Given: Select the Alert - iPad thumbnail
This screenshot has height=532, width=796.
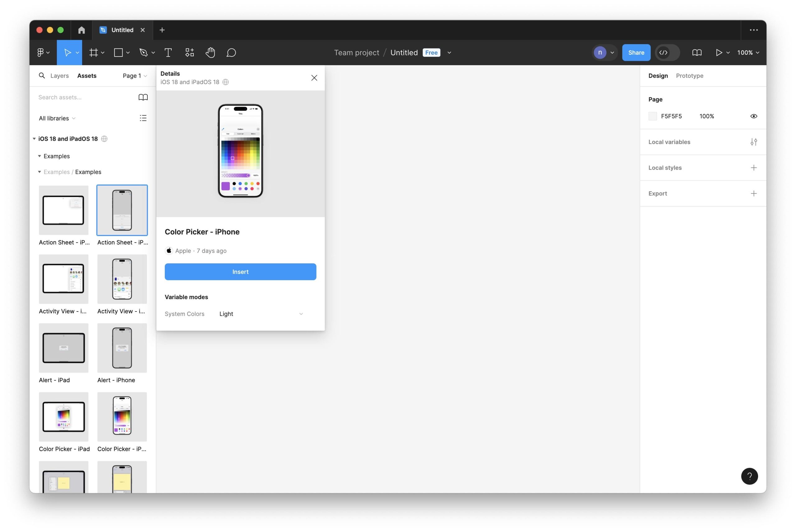Looking at the screenshot, I should click(x=63, y=348).
